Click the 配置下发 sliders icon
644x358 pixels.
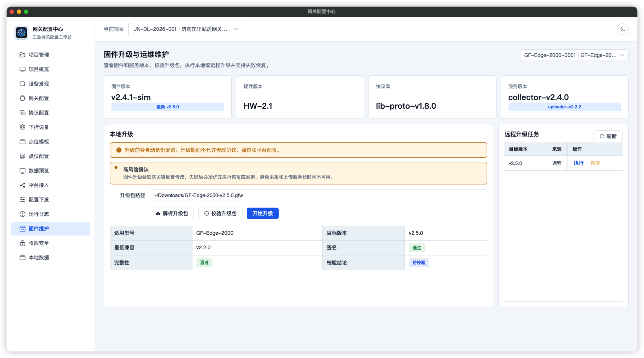tap(22, 200)
